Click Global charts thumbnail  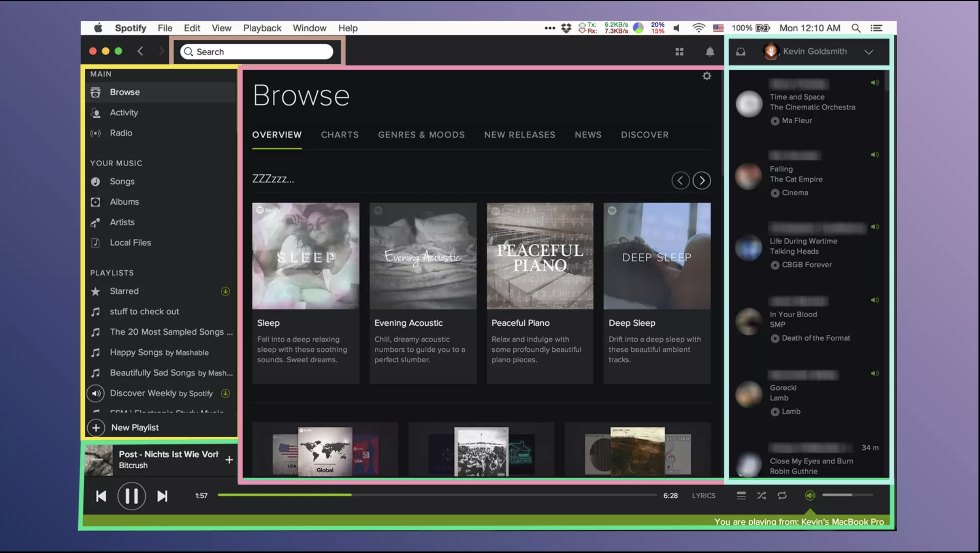[325, 452]
